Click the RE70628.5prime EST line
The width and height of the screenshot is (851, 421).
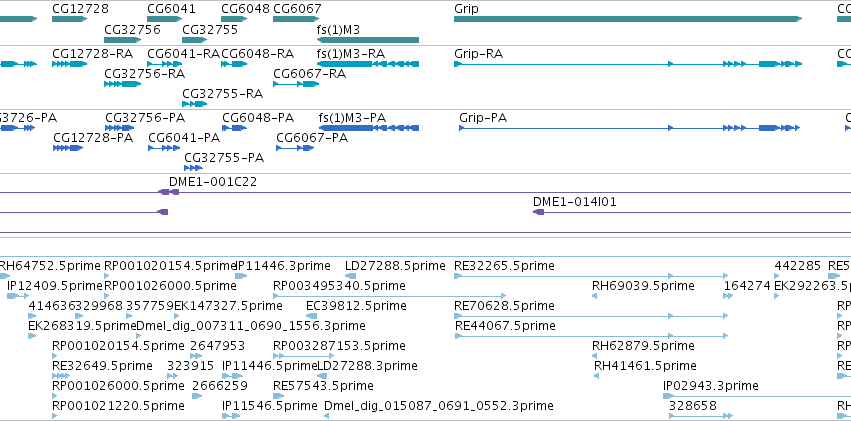pos(590,316)
